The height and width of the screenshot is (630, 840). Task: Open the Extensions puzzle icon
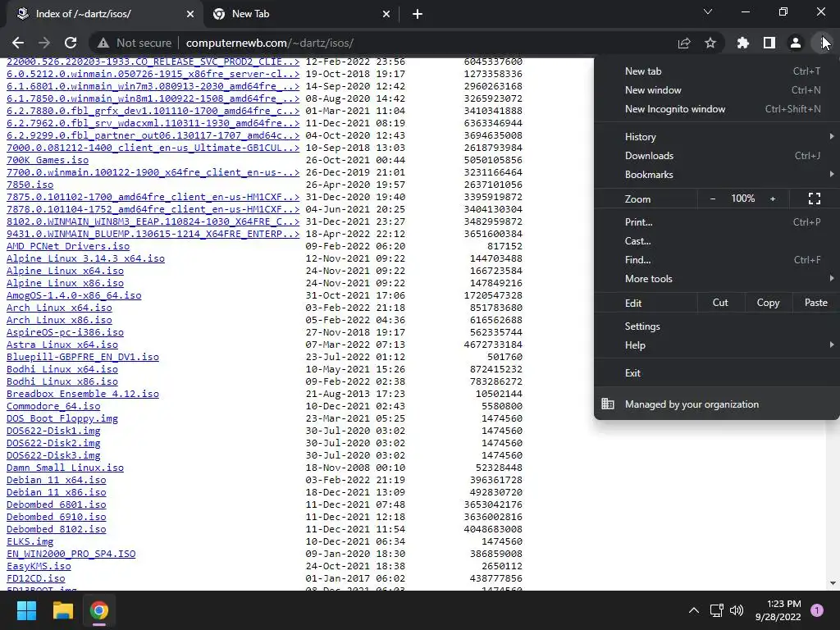click(x=743, y=43)
